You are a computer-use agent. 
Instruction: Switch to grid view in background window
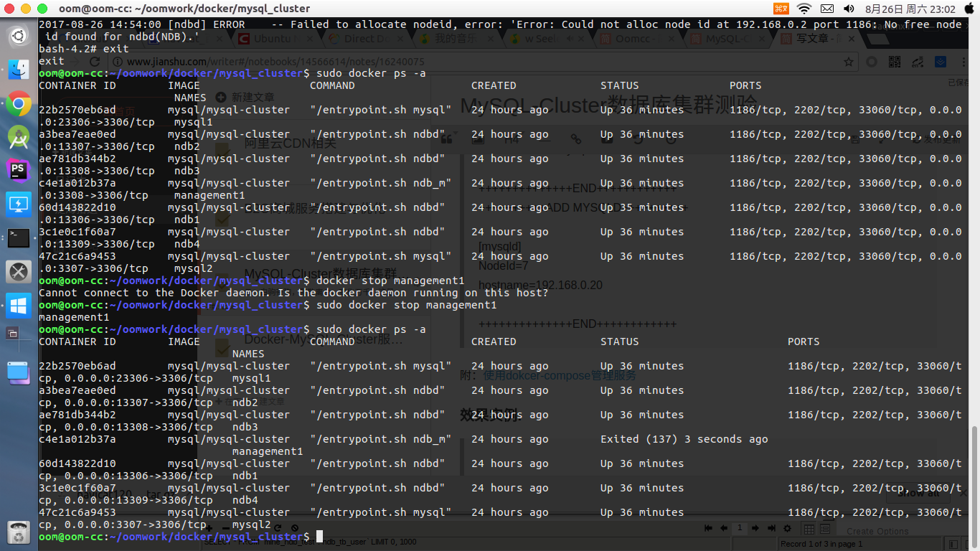[809, 529]
